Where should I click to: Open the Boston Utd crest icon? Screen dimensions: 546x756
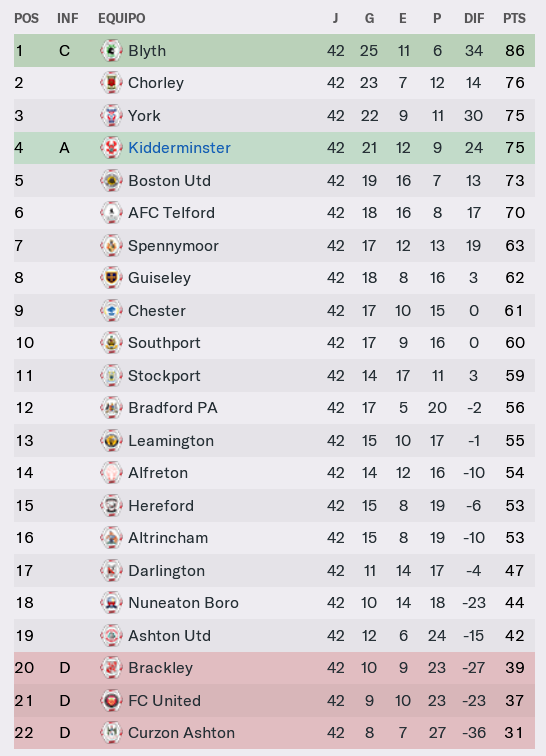(x=111, y=181)
